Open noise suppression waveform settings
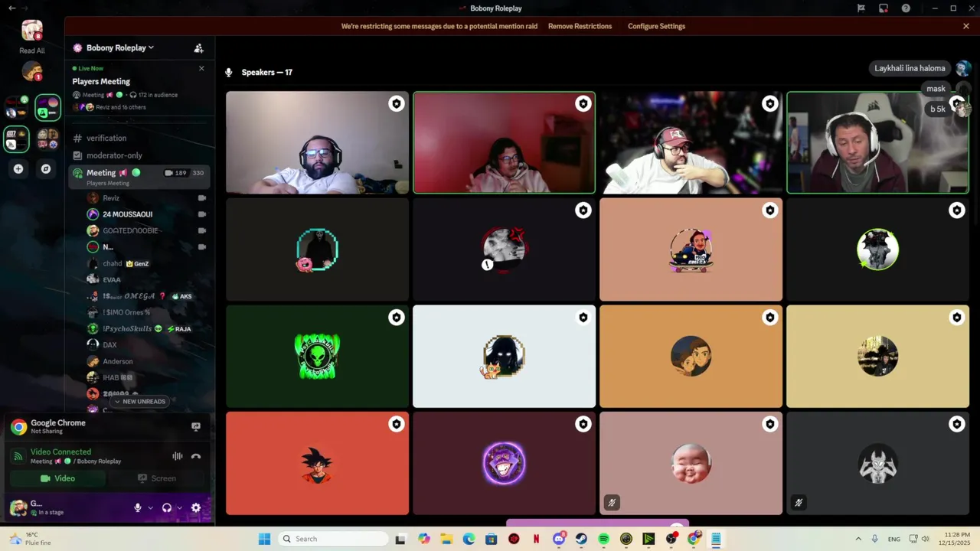 (x=178, y=456)
